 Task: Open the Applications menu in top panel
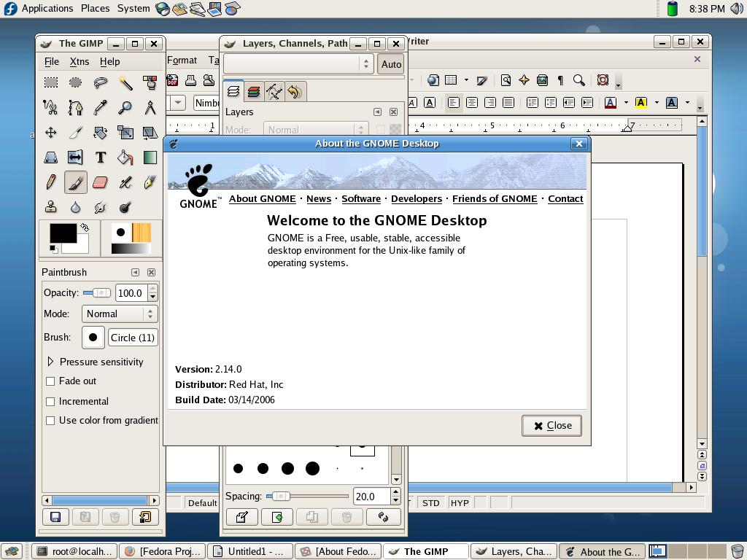click(47, 9)
